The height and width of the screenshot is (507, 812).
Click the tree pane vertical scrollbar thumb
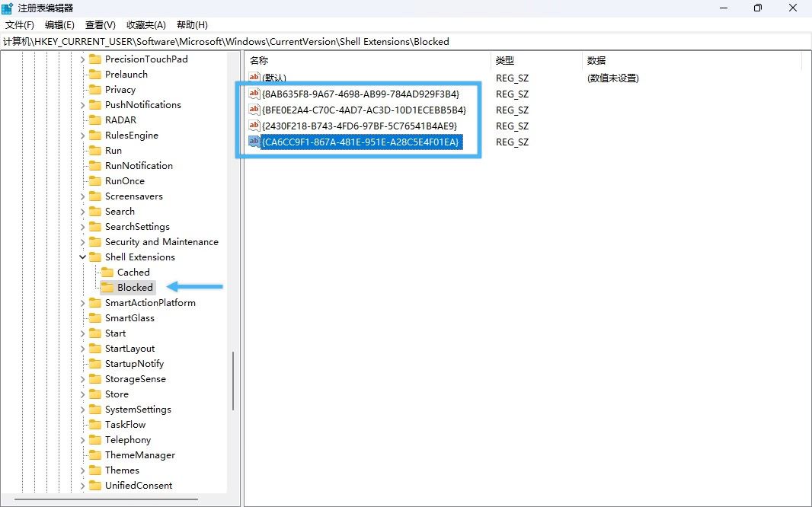tap(233, 381)
